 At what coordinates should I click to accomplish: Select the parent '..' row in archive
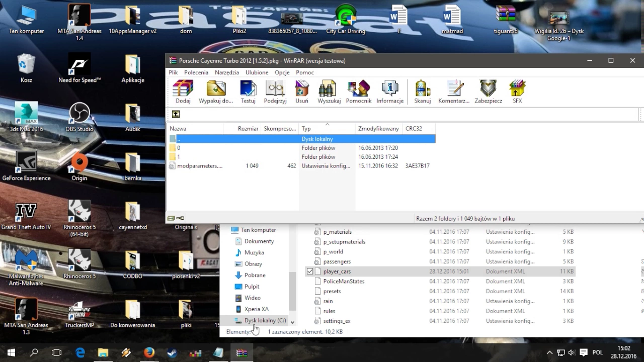301,139
